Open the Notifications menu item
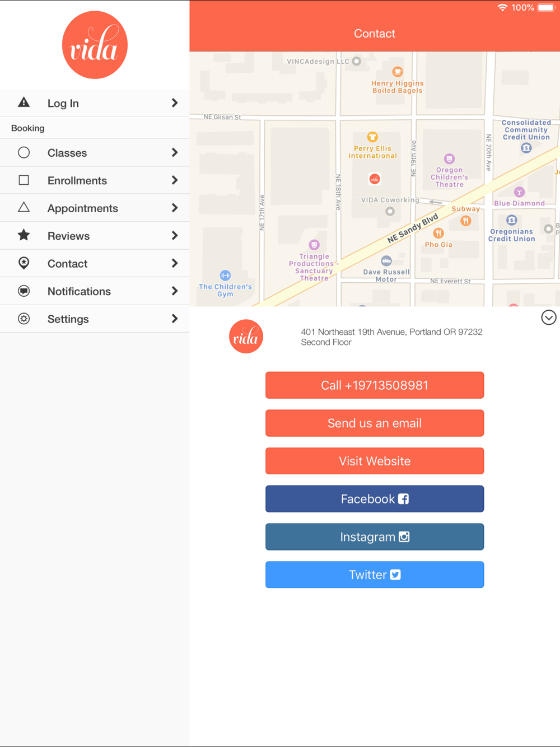 95,291
